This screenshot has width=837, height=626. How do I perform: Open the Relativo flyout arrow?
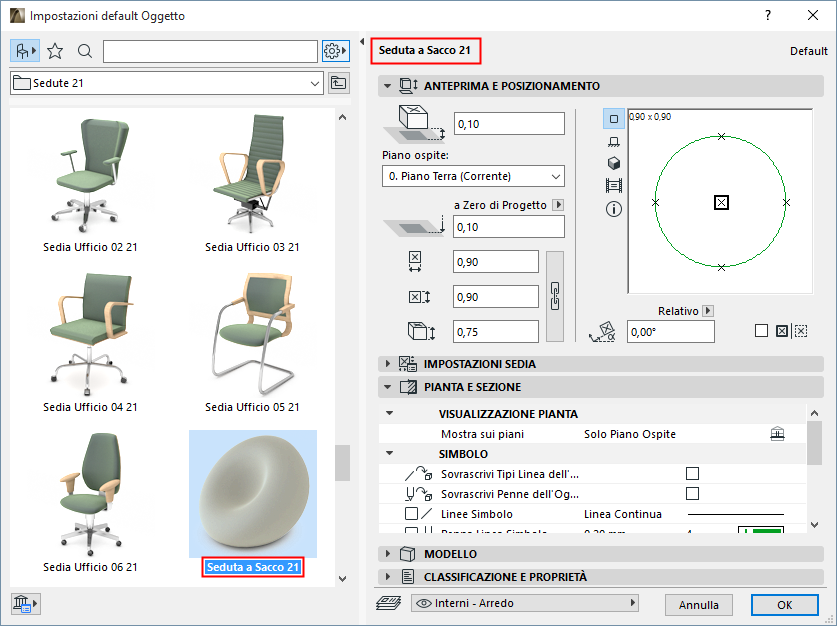708,311
